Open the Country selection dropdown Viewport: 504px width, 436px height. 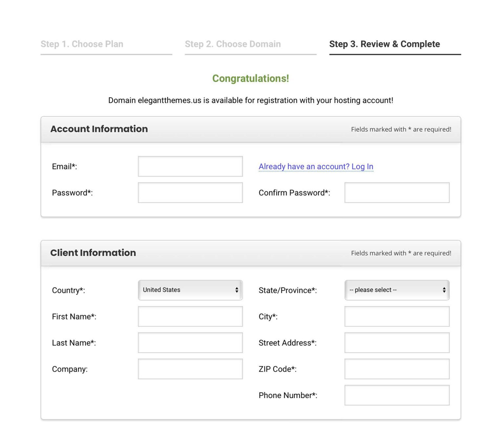coord(190,290)
